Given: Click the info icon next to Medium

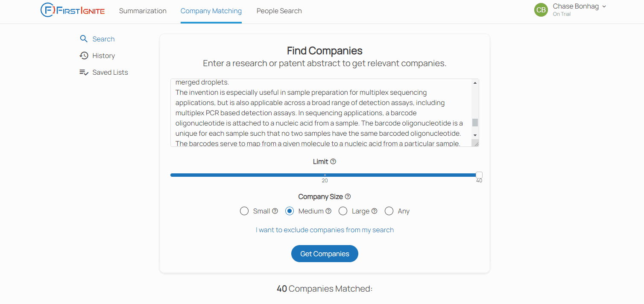Looking at the screenshot, I should (328, 211).
